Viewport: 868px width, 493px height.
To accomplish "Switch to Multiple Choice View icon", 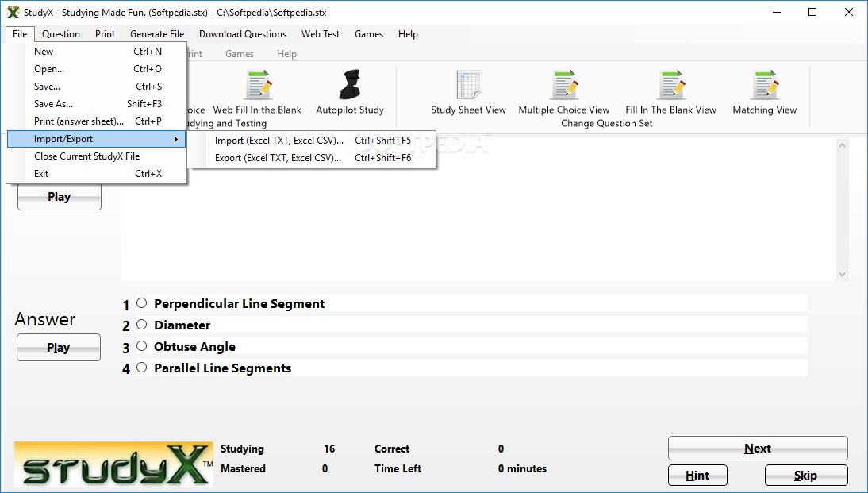I will (x=564, y=85).
